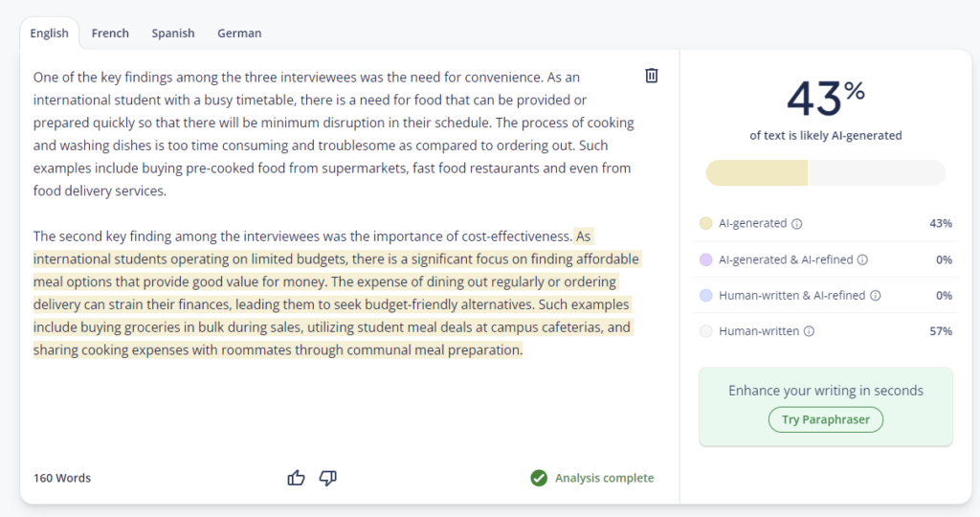
Task: Click the AI-generated percentage progress bar
Action: (826, 173)
